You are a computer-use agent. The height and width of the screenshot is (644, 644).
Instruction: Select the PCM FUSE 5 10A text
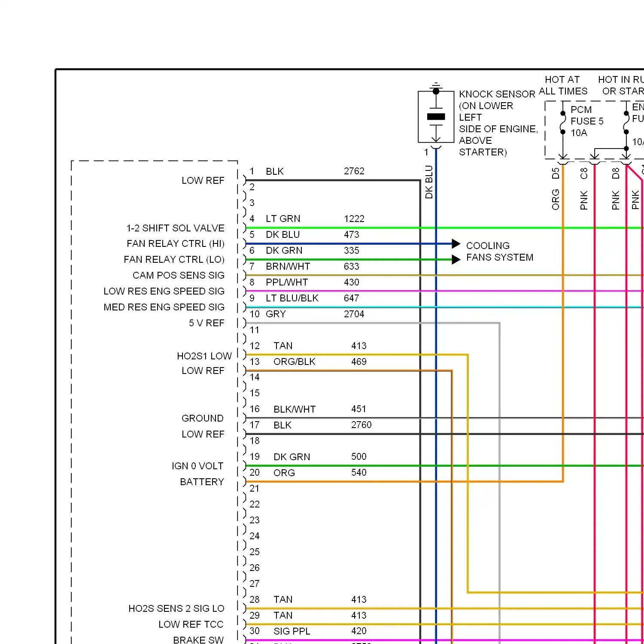tap(586, 122)
